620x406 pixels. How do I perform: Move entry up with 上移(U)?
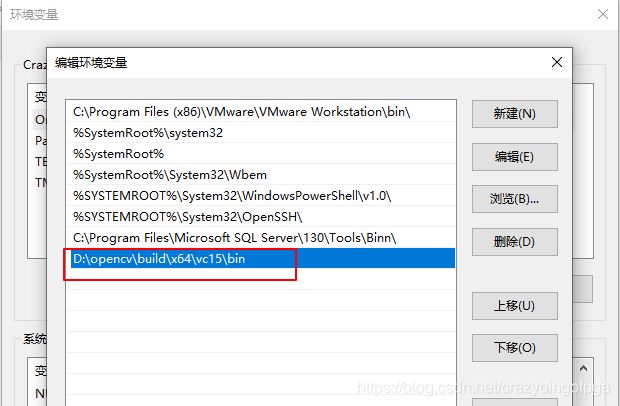514,306
